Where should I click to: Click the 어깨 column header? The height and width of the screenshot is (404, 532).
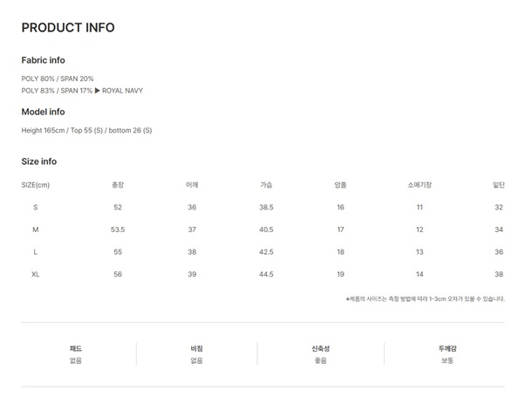192,184
